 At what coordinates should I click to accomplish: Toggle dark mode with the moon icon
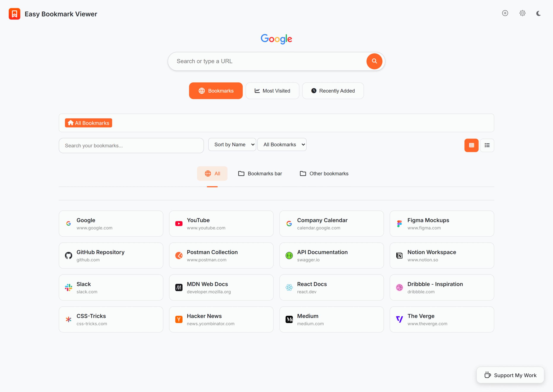pyautogui.click(x=539, y=13)
